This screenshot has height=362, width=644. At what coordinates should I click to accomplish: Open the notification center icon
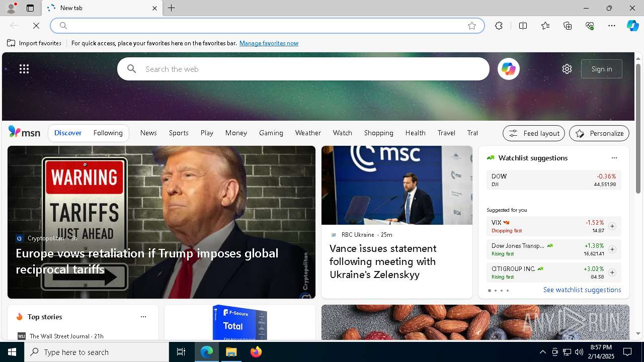627,352
